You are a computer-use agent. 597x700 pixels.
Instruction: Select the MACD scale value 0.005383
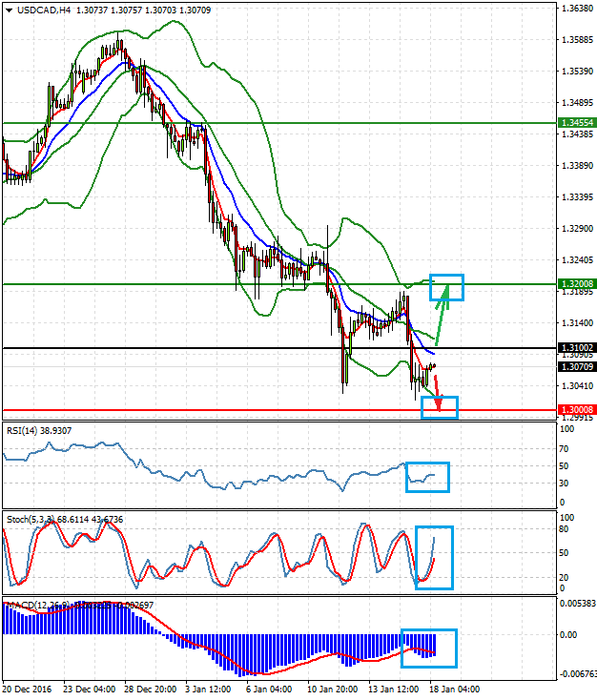(x=577, y=604)
